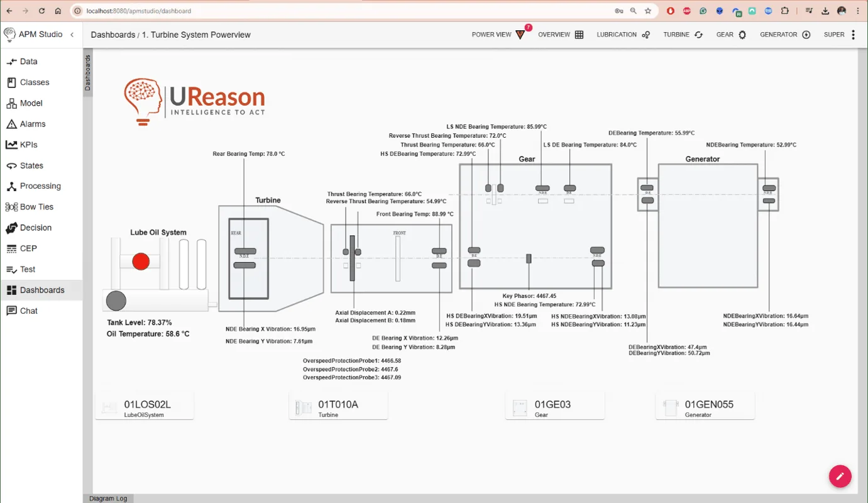
Task: Open Classes in the sidebar
Action: pos(41,82)
